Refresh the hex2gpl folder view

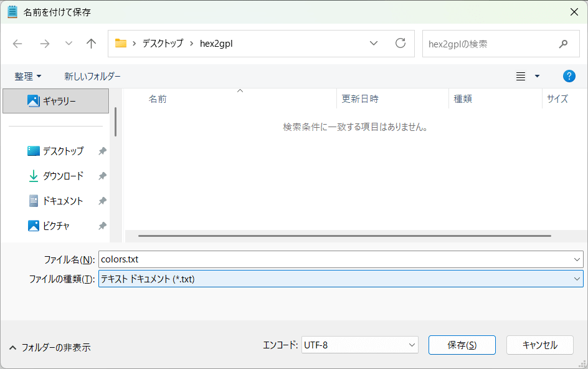point(401,44)
